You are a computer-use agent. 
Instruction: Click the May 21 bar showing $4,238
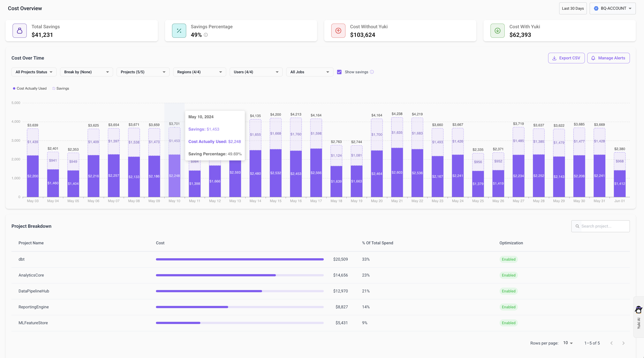[397, 157]
